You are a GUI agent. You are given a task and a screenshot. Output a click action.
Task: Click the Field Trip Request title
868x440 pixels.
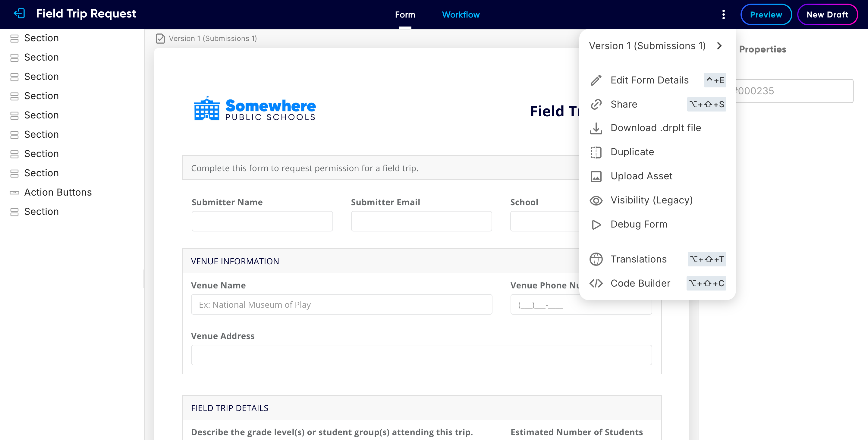point(86,14)
